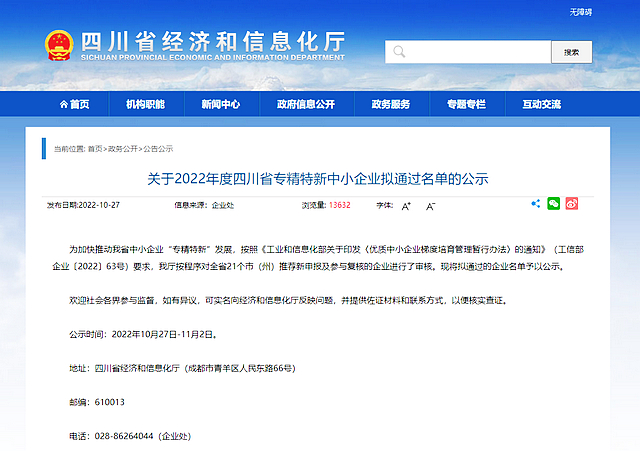Focus the site search input field
The height and width of the screenshot is (451, 640).
(x=468, y=52)
